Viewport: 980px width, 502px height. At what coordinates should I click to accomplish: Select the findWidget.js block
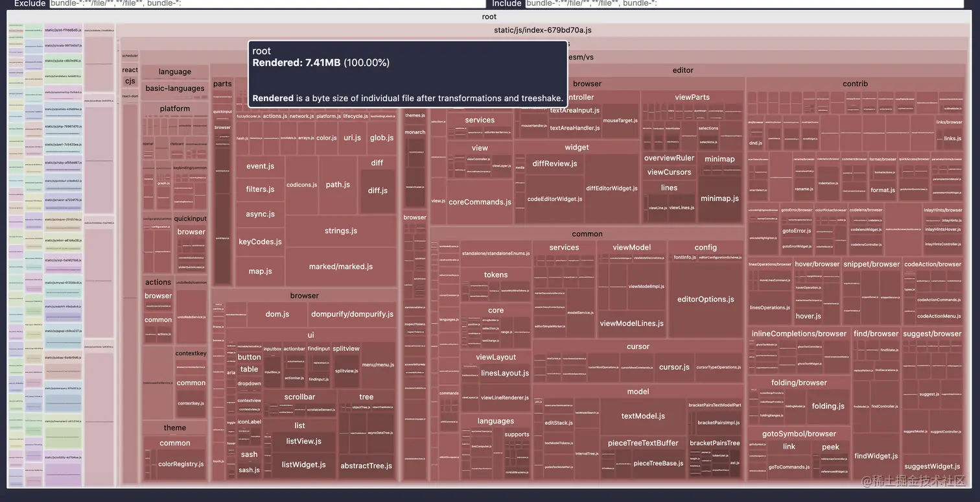click(876, 457)
